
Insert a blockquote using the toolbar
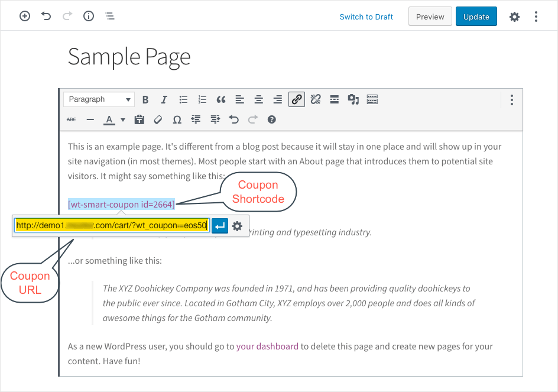click(x=221, y=99)
